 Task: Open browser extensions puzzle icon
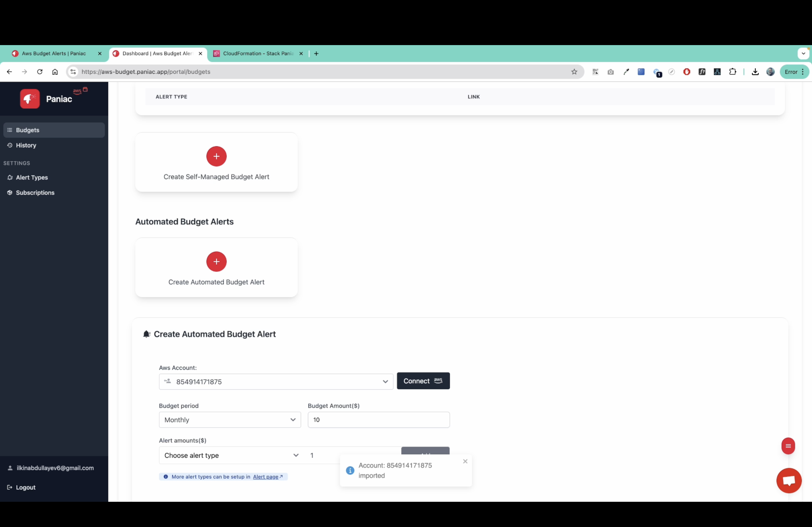(732, 72)
